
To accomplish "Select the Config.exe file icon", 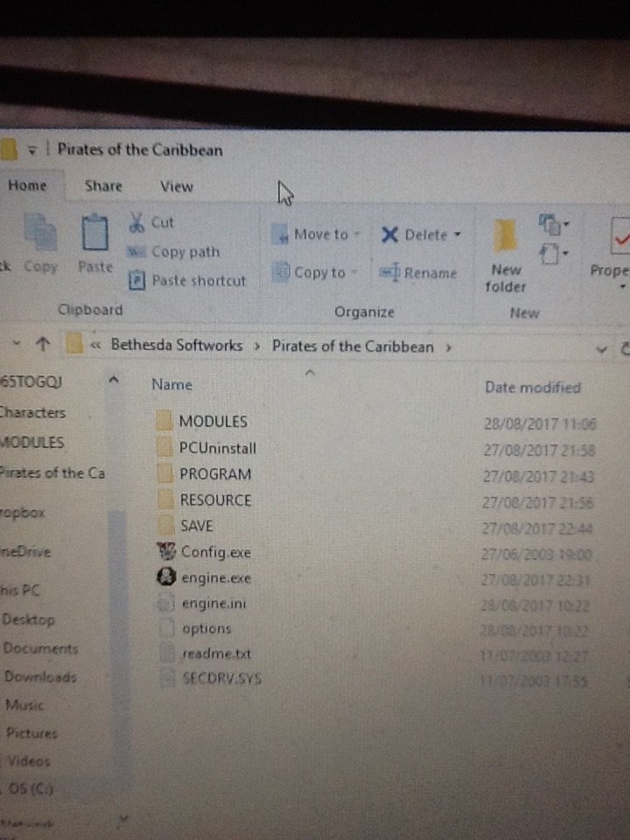I will [x=167, y=550].
